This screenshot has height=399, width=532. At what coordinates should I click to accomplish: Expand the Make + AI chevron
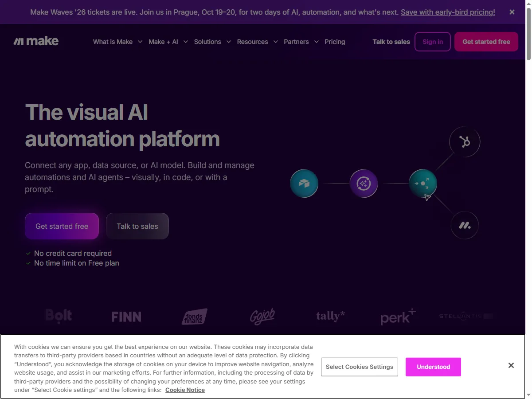click(x=186, y=42)
